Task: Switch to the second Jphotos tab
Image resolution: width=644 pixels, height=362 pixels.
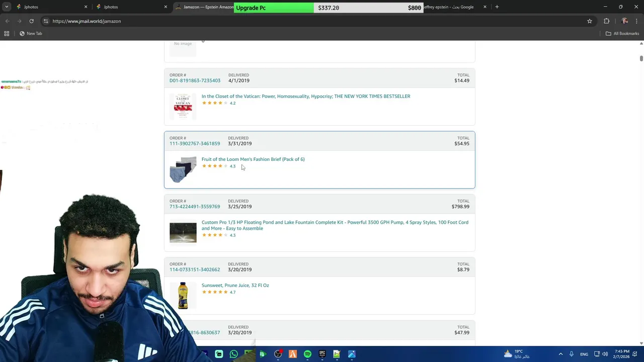Action: 131,7
